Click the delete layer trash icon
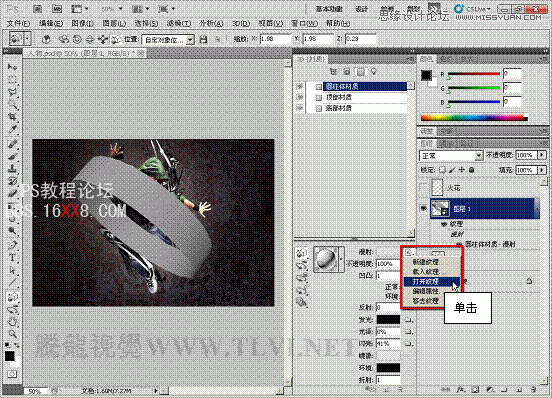Viewport: 552px width, 398px height. point(534,390)
